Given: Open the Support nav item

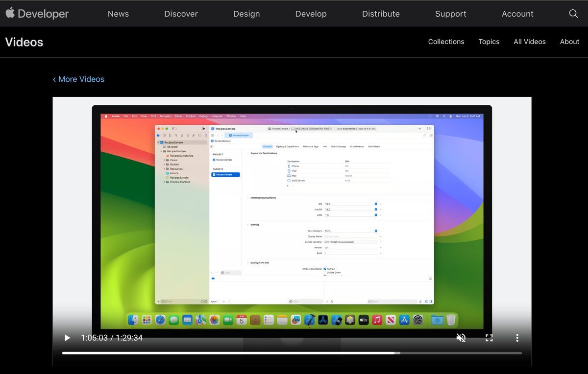Looking at the screenshot, I should 450,14.
